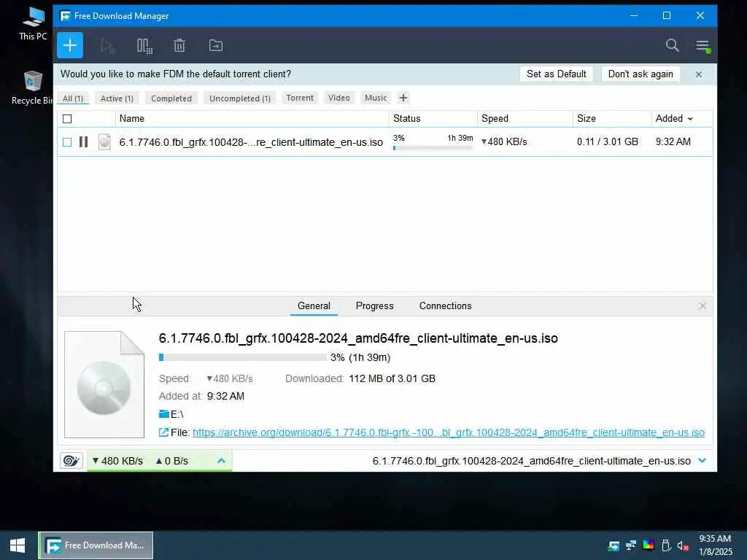
Task: Click the 0.11 / 3.01 GB size cell
Action: tap(608, 141)
